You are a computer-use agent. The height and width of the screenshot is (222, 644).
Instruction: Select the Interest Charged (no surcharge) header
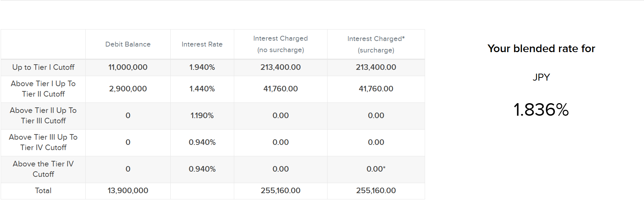point(280,44)
